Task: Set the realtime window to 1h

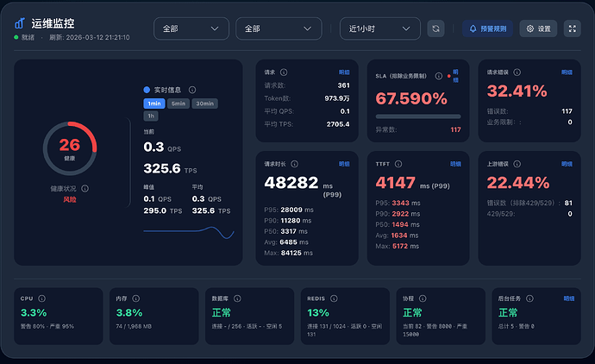Action: click(151, 116)
